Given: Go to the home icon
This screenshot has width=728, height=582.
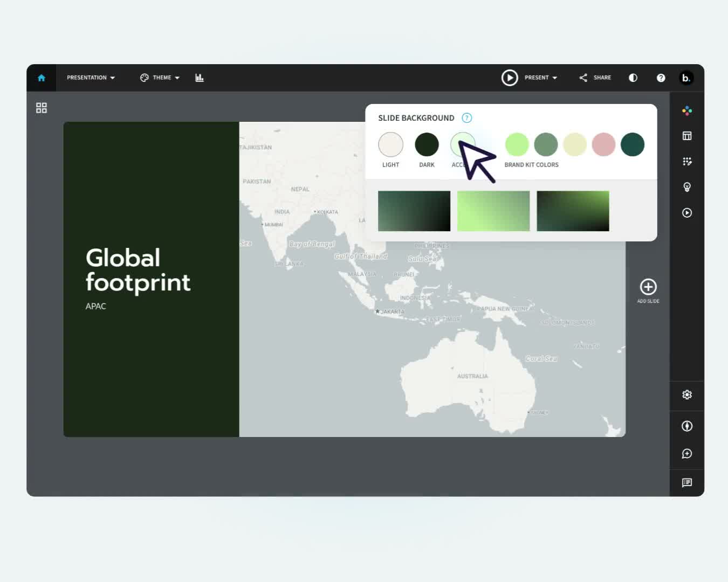Looking at the screenshot, I should tap(42, 78).
